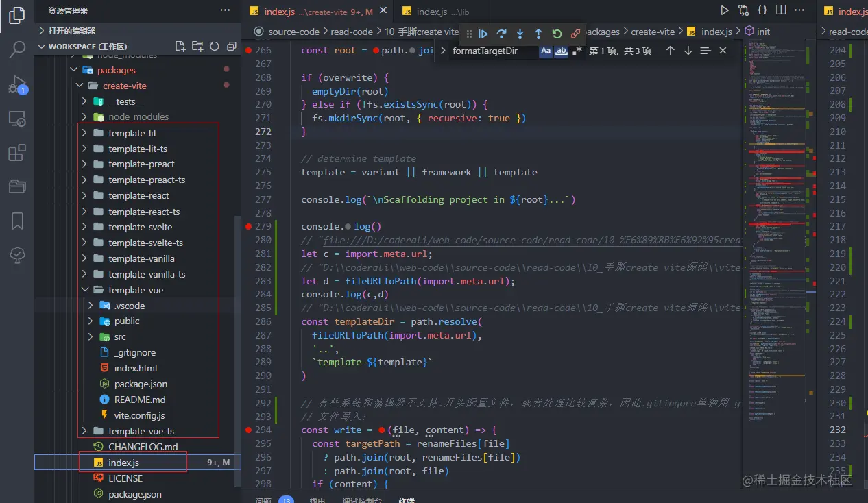Open vite.config.js in the file tree
This screenshot has width=868, height=503.
point(139,415)
